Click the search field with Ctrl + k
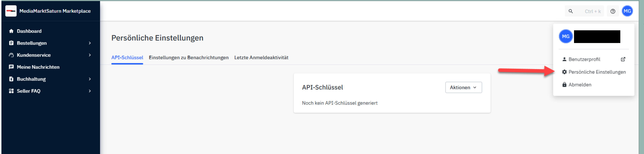The width and height of the screenshot is (644, 154). pyautogui.click(x=584, y=11)
